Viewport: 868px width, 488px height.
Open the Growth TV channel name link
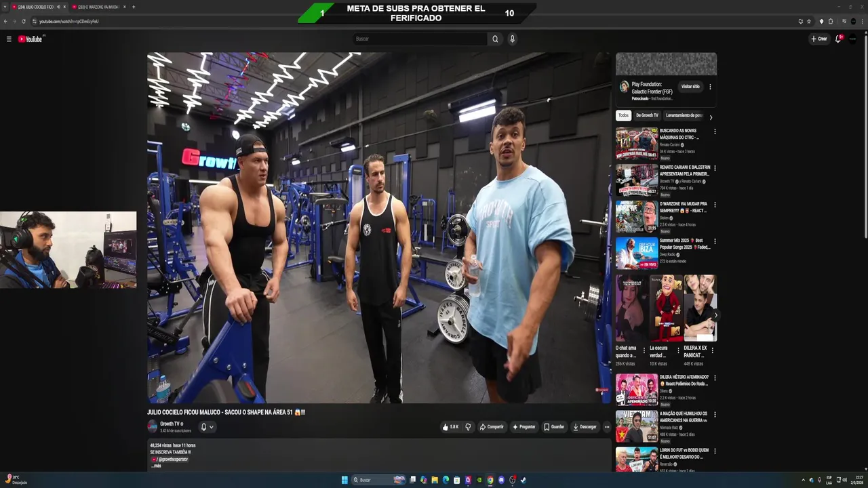[170, 424]
